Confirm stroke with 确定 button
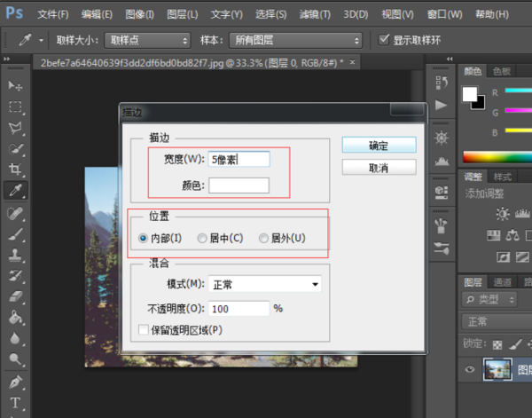The image size is (532, 418). pyautogui.click(x=379, y=146)
